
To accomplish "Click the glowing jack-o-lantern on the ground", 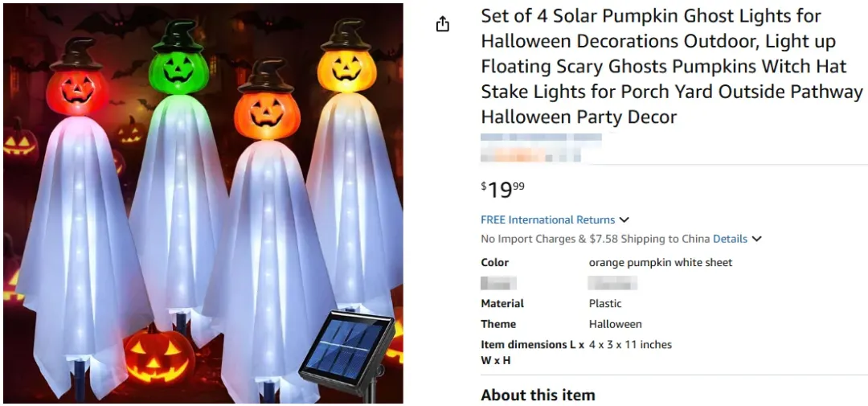I will (159, 355).
